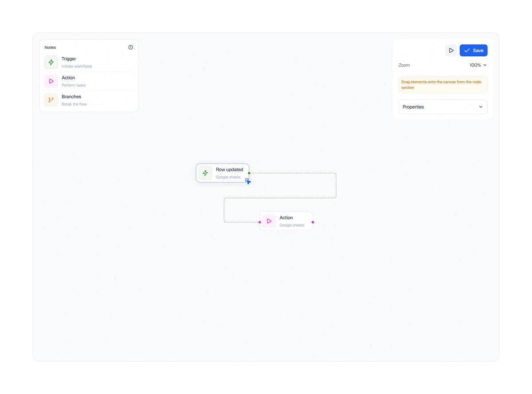Click the orange Branches icon

click(51, 100)
